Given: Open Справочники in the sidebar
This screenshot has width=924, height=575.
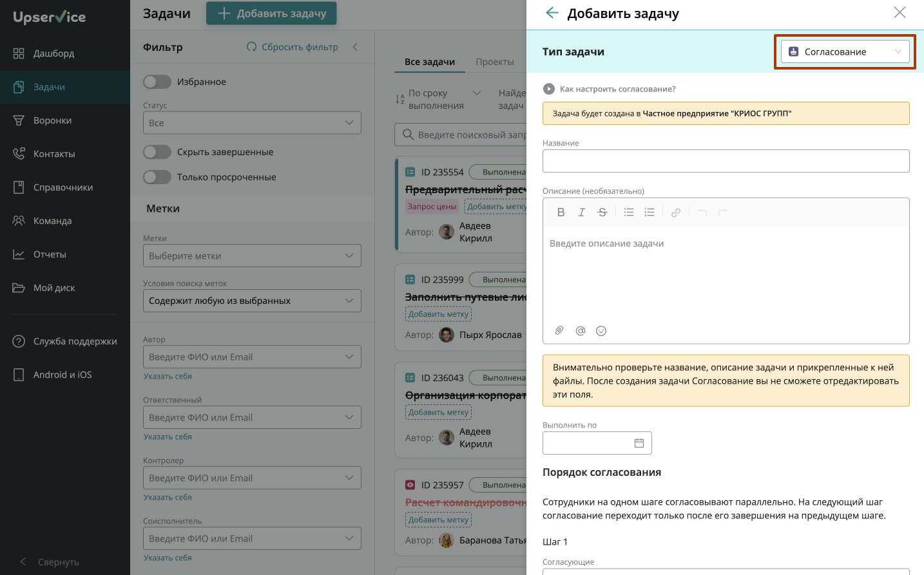Looking at the screenshot, I should (x=65, y=187).
